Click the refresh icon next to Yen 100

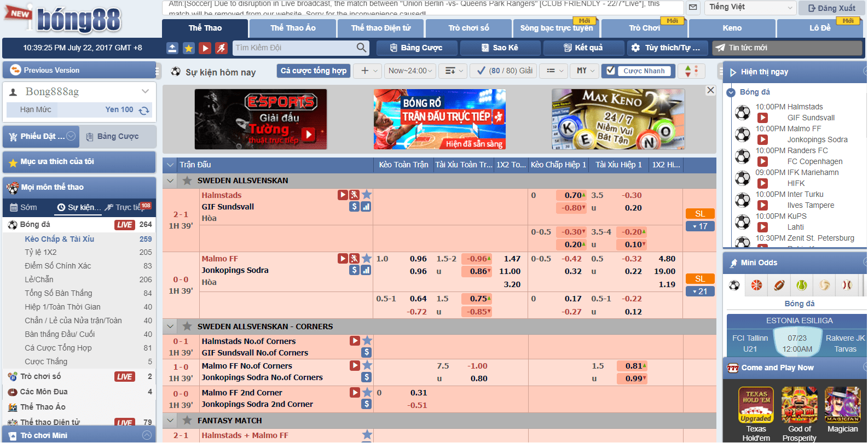144,110
